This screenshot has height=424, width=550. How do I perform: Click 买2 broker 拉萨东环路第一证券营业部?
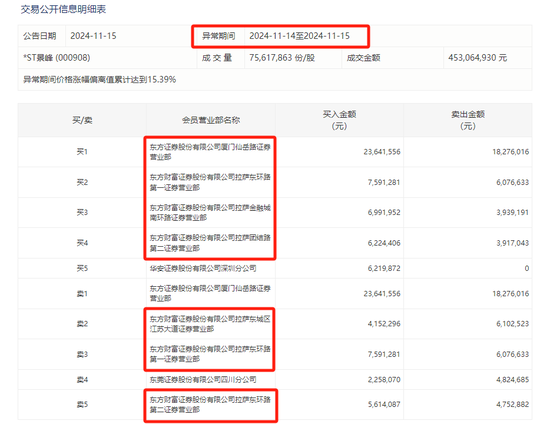(x=210, y=182)
